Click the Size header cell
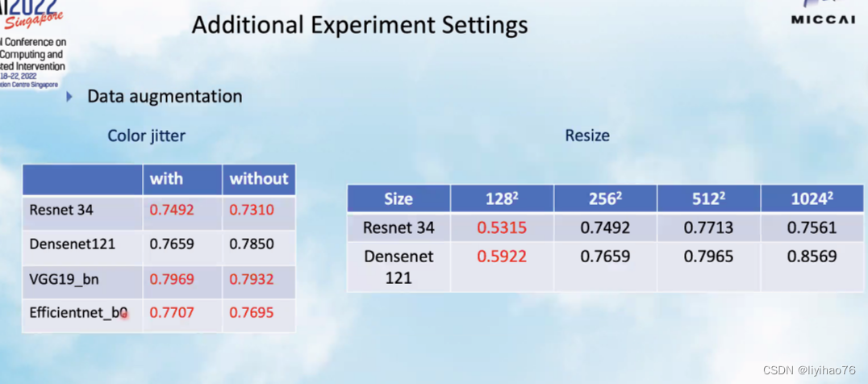The width and height of the screenshot is (868, 384). click(399, 198)
